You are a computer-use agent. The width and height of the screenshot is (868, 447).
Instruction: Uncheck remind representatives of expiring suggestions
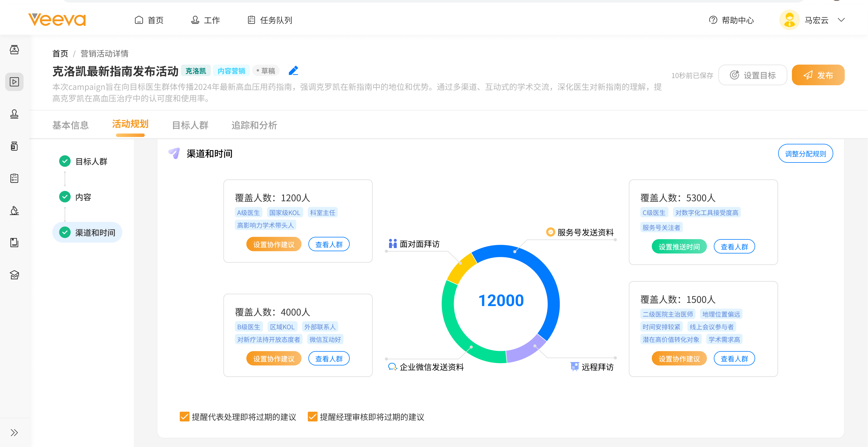point(184,417)
